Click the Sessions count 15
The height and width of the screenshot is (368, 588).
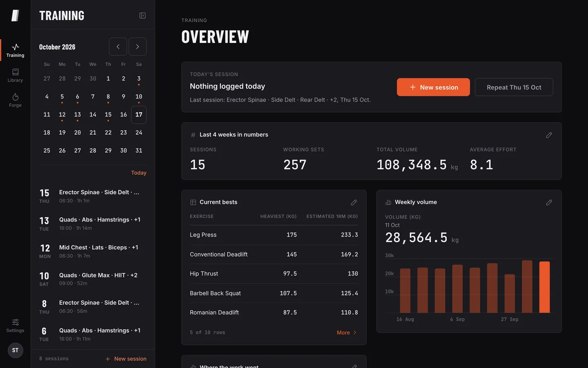198,165
